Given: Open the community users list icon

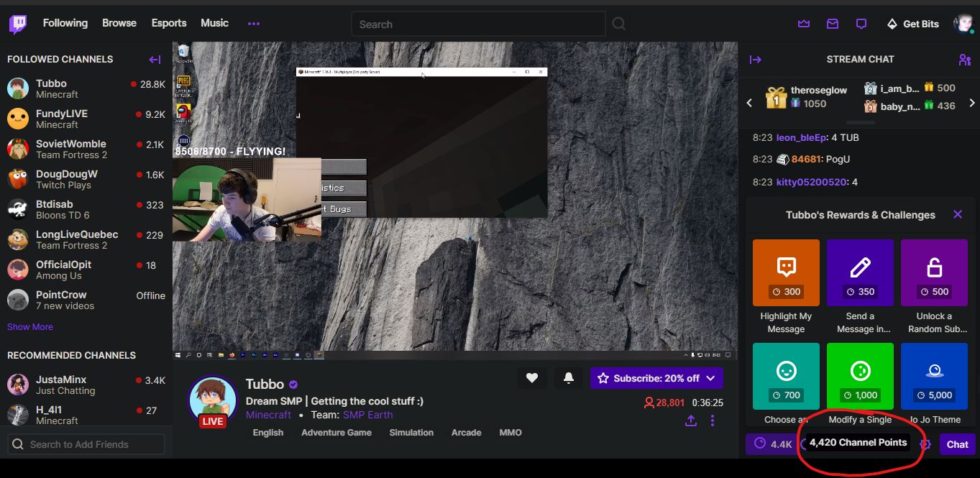Looking at the screenshot, I should 964,59.
